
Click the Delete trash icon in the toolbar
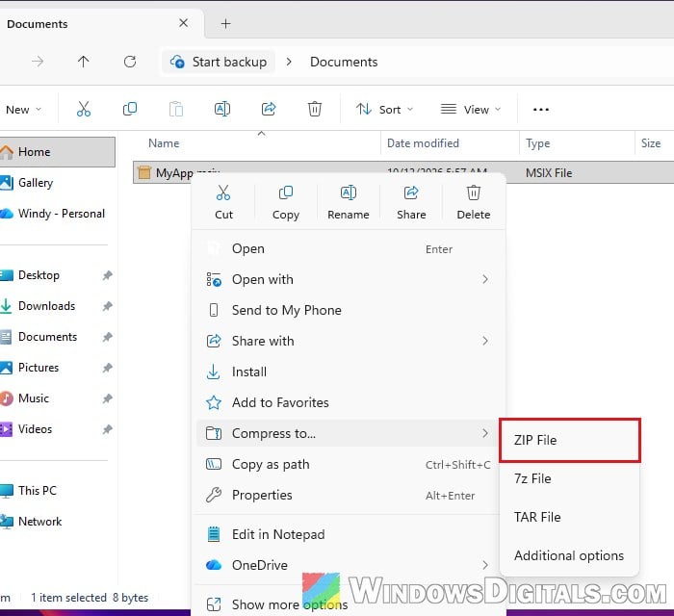coord(315,109)
